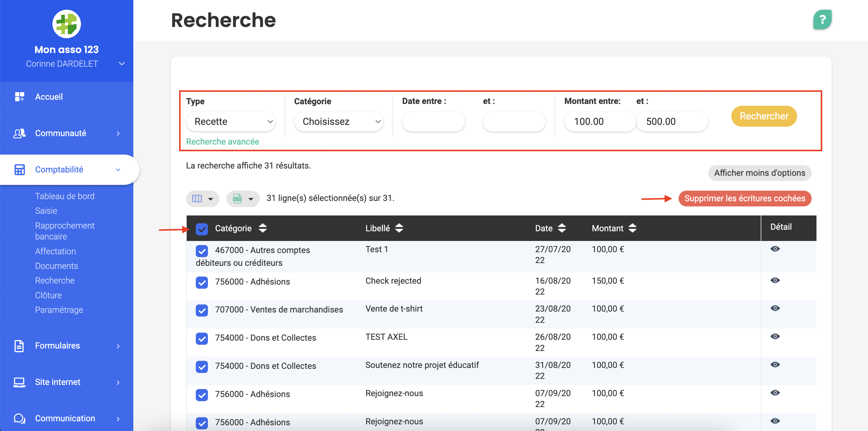Open the Type dropdown showing Recette
Screen dimensions: 868x431
click(x=231, y=121)
